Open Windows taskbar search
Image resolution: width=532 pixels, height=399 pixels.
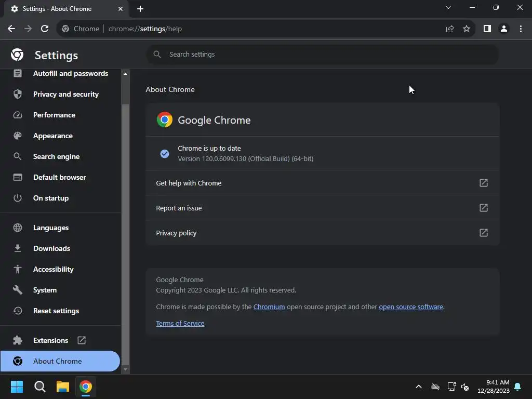coord(39,387)
